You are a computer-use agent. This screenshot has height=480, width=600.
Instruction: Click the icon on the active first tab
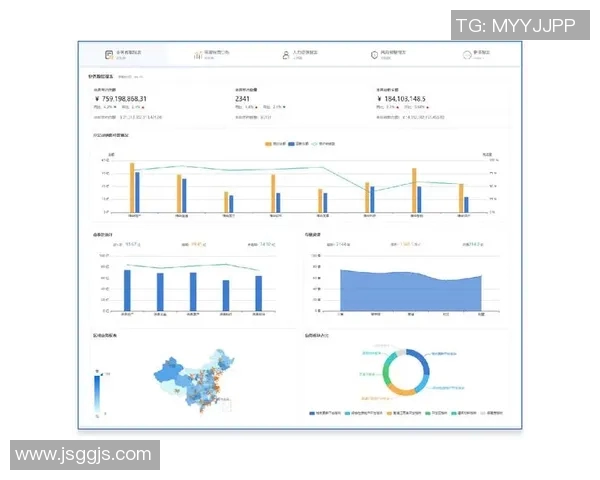pyautogui.click(x=110, y=56)
